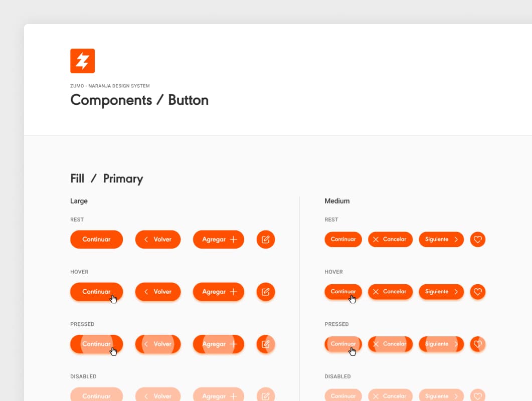Click the disabled Continuar button
Image resolution: width=532 pixels, height=401 pixels.
click(96, 395)
